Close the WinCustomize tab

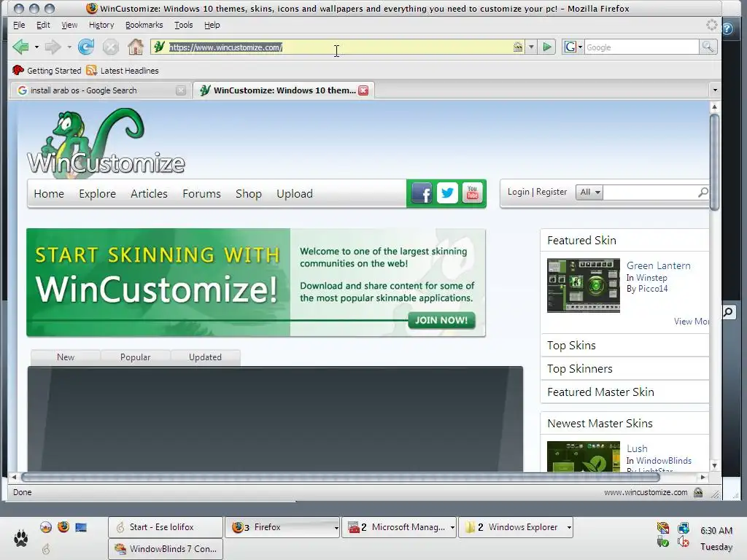[x=363, y=90]
